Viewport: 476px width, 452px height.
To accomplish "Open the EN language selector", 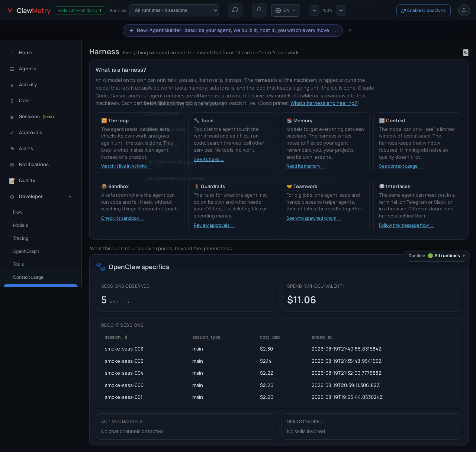I will 286,10.
